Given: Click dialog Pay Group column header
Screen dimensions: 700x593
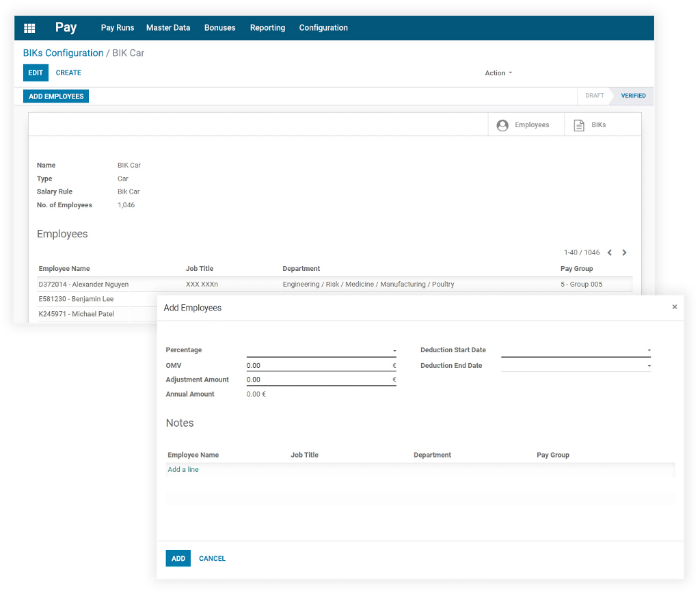Looking at the screenshot, I should [552, 455].
